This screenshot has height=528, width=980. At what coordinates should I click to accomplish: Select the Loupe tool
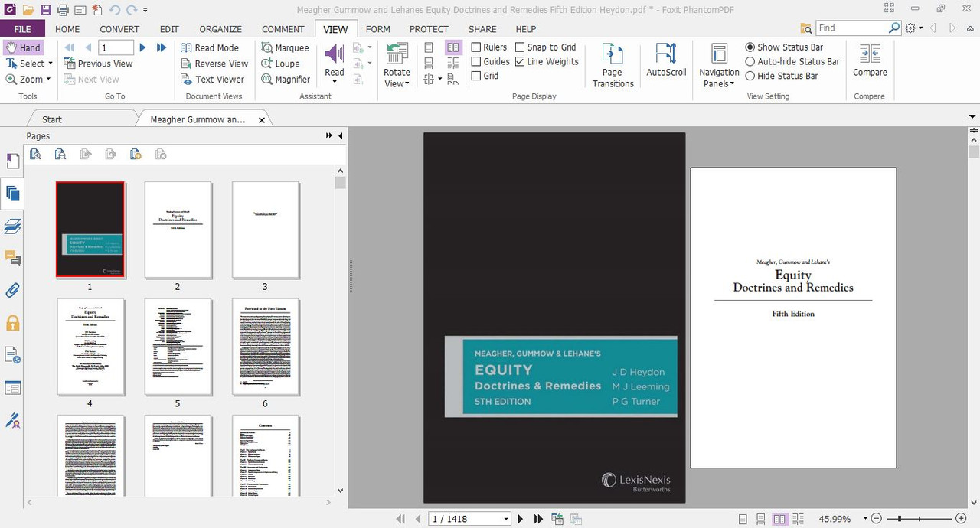click(280, 64)
